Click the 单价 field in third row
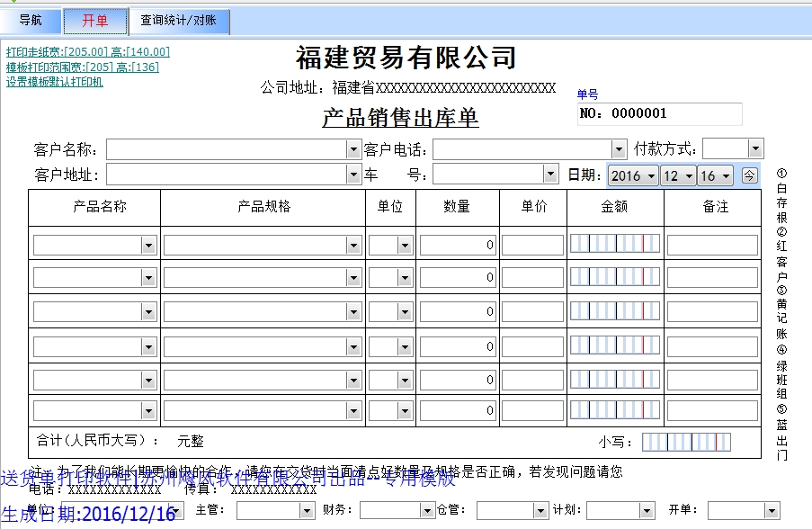812x529 pixels. click(532, 311)
